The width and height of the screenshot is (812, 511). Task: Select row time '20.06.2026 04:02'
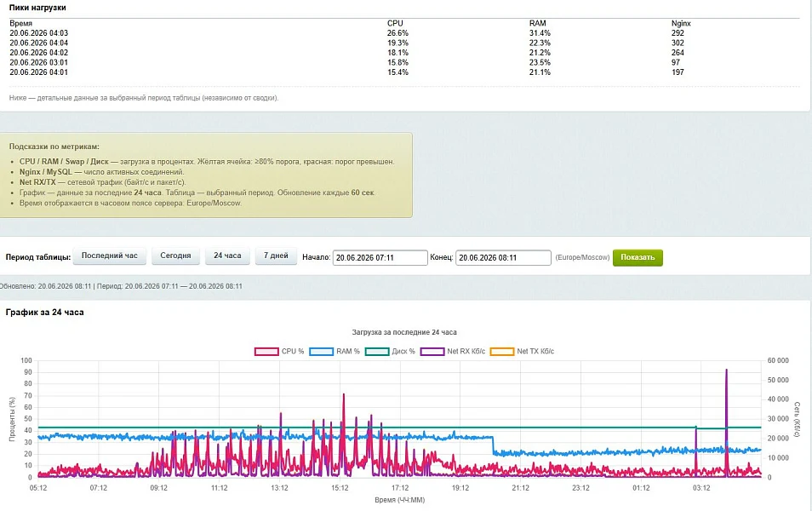(x=39, y=53)
